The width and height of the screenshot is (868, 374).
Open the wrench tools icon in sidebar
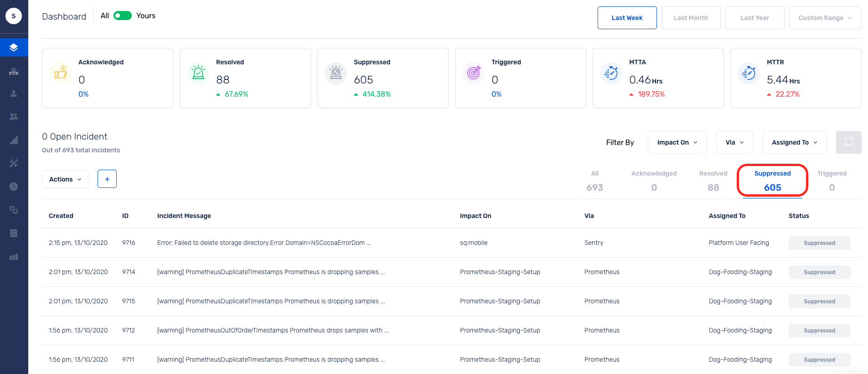tap(14, 163)
